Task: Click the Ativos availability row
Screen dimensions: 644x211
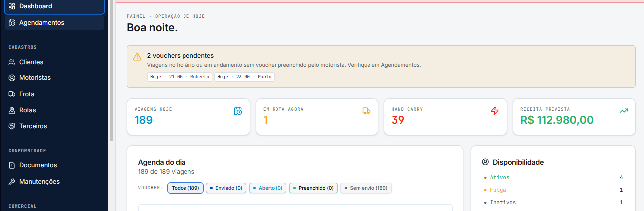Action: tap(553, 177)
